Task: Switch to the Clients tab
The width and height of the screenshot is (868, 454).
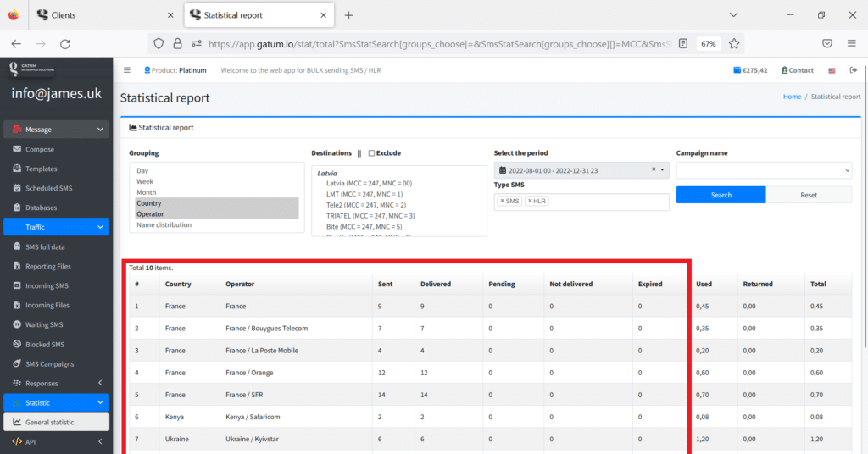Action: coord(105,15)
